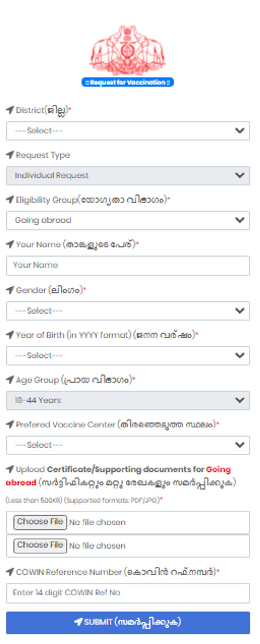Viewport: 260px width, 644px height.
Task: Click the arrow icon beside Eligibility Group
Action: [10, 200]
